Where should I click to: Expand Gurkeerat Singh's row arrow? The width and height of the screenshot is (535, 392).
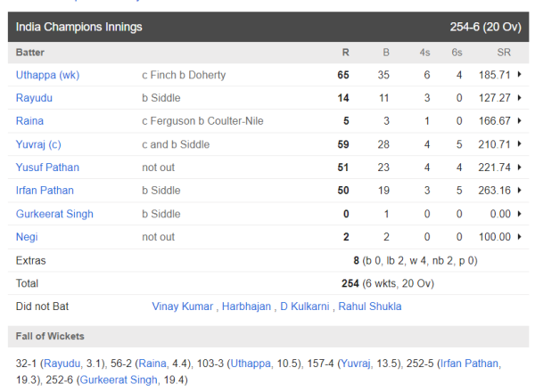pos(519,214)
